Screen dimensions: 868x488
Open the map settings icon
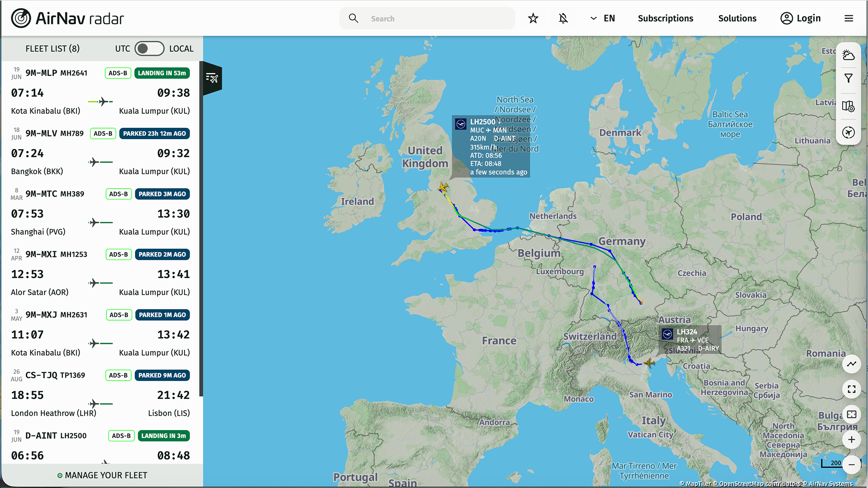click(x=849, y=106)
